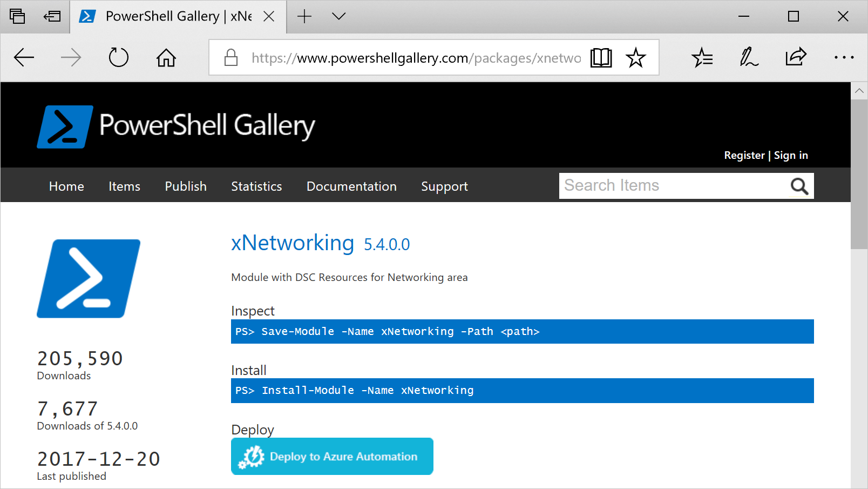Expand the open tabs list chevron
The image size is (868, 489).
[x=338, y=17]
